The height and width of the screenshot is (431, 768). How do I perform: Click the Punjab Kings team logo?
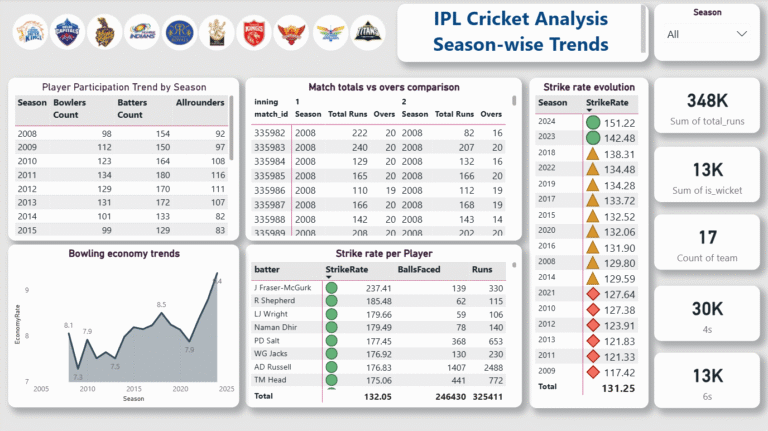click(x=254, y=32)
